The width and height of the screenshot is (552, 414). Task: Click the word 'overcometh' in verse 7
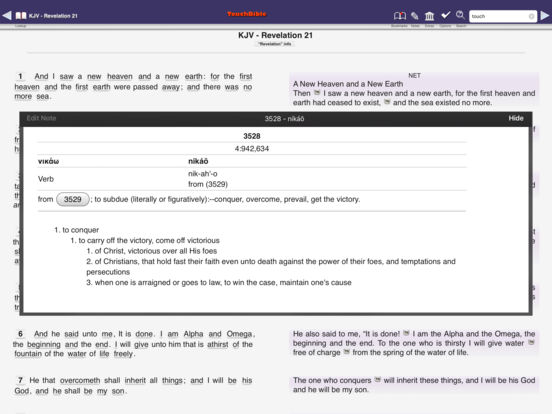coord(80,381)
